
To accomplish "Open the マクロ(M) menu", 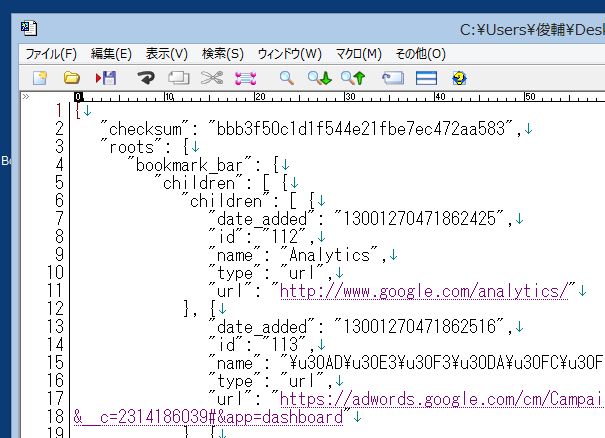I will click(x=358, y=54).
